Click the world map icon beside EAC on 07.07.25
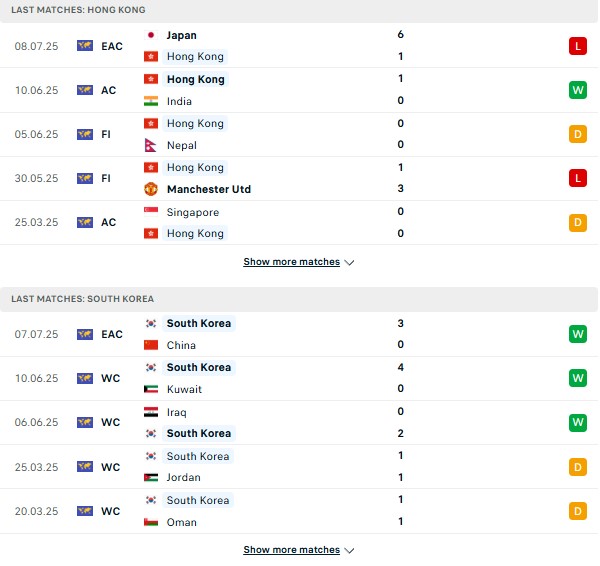Viewport: 600px width, 566px height. coord(85,334)
